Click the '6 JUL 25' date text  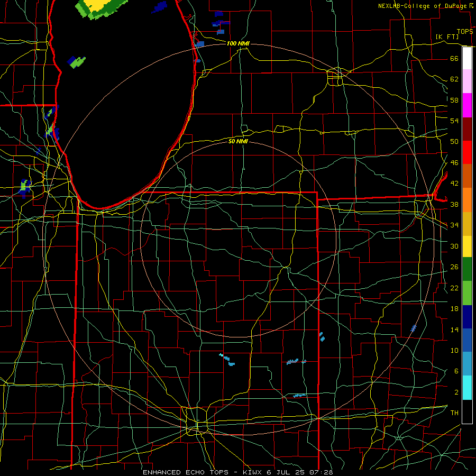click(287, 472)
